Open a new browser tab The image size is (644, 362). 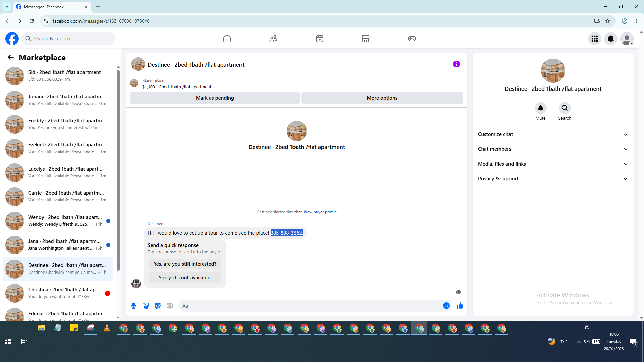point(98,7)
